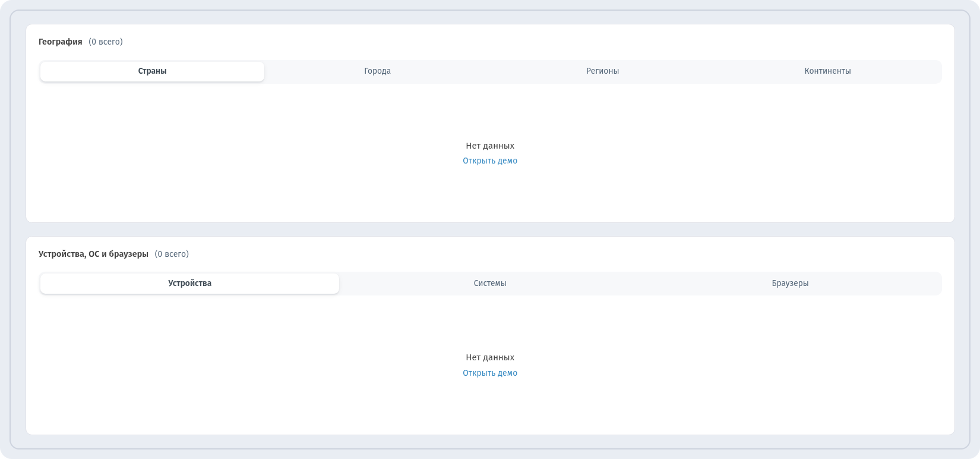
Task: Click the Устройства, ОС и браузеры heading
Action: coord(93,254)
